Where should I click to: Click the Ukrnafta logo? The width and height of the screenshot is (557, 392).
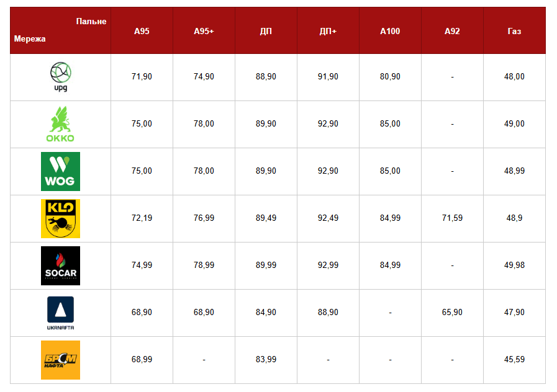[x=60, y=313]
